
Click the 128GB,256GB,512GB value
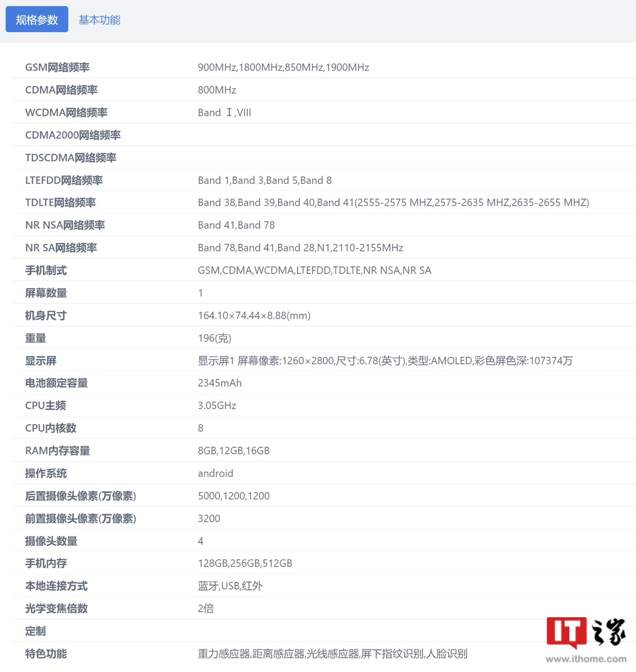(245, 563)
